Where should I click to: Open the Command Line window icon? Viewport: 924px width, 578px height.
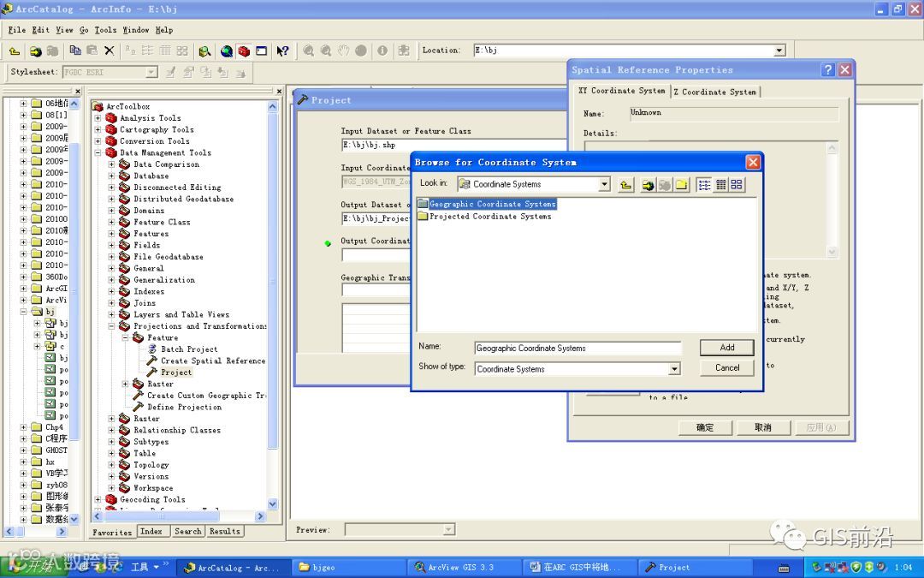pyautogui.click(x=261, y=51)
